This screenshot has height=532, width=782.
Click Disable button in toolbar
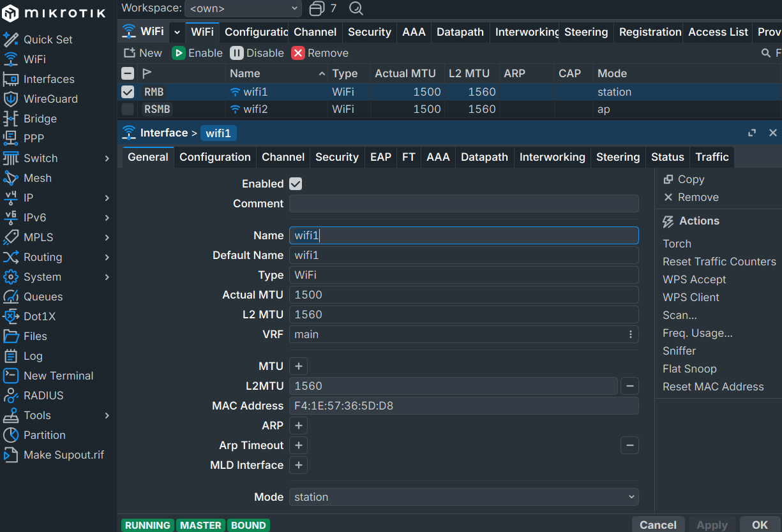[x=257, y=53]
